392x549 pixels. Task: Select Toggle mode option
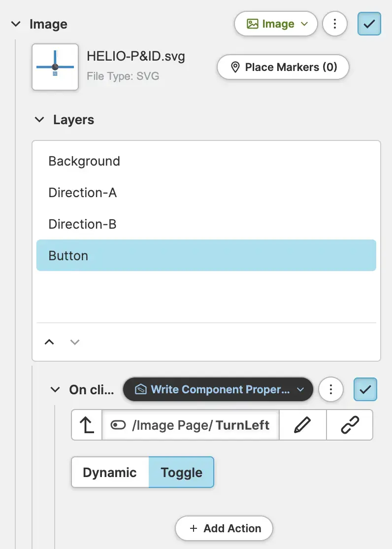point(181,473)
